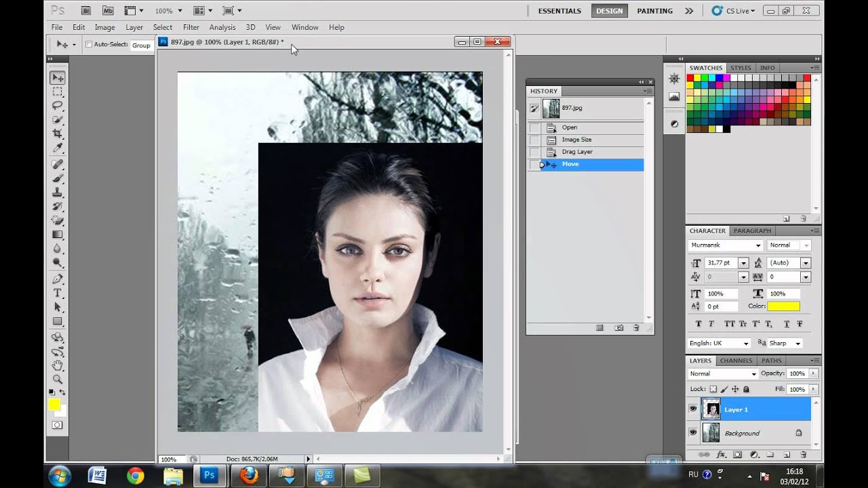
Task: Add a layer style with fx icon
Action: 721,455
